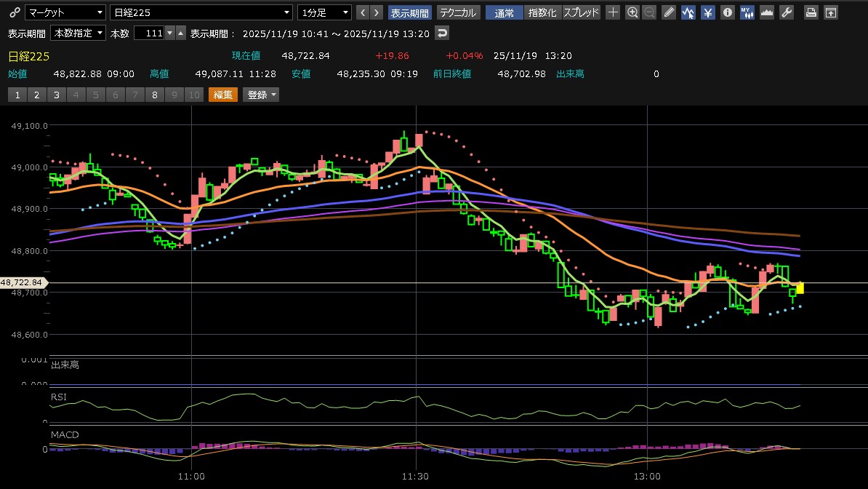Select preset tab 8

[x=155, y=95]
